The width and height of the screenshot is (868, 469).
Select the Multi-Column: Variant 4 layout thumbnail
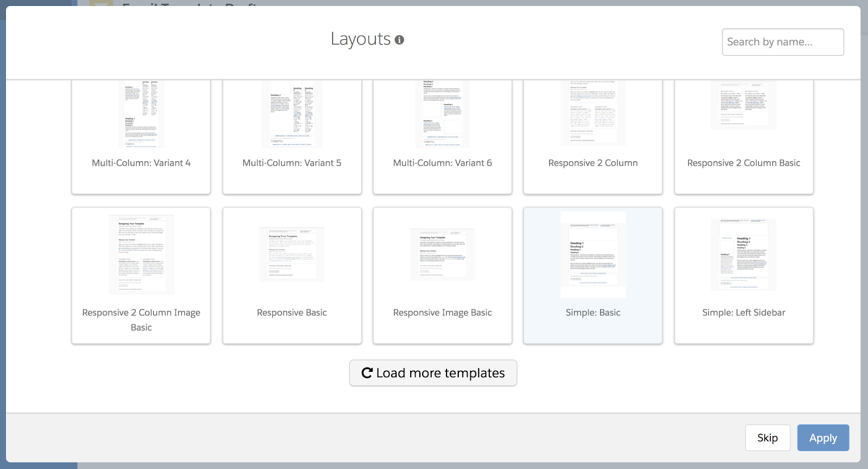(x=141, y=115)
